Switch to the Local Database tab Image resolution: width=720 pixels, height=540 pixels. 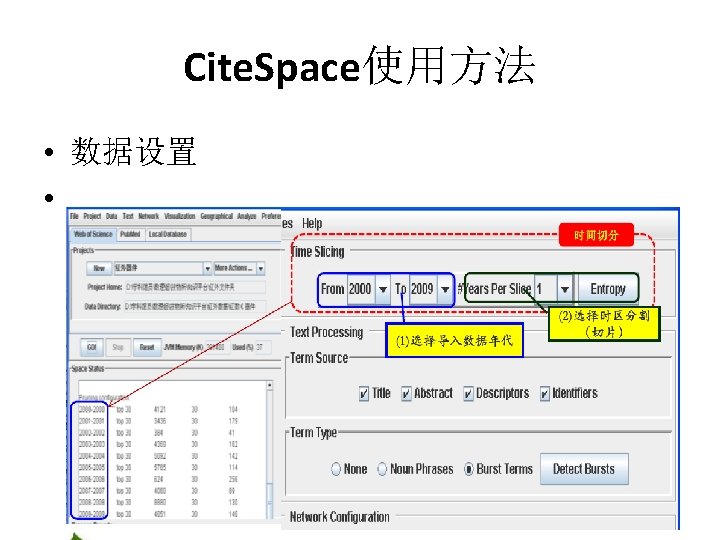click(x=168, y=234)
